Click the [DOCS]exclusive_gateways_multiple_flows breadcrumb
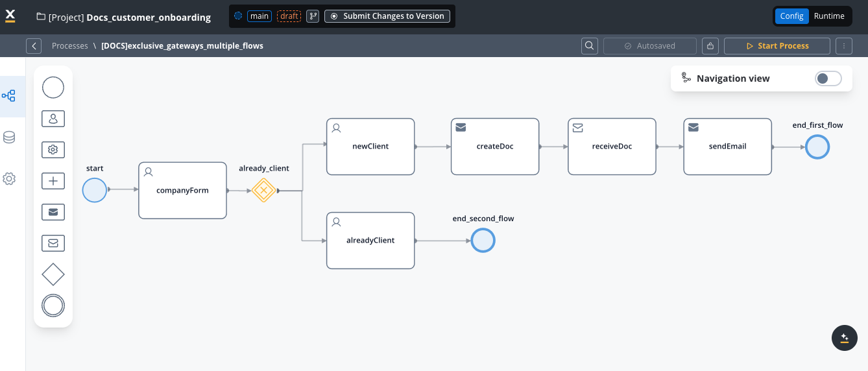 pos(182,46)
